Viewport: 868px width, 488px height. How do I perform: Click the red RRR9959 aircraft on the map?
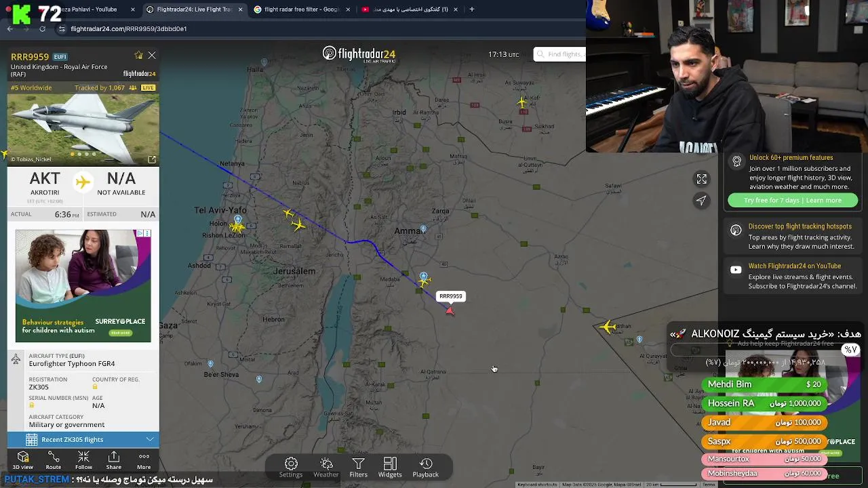(x=450, y=310)
